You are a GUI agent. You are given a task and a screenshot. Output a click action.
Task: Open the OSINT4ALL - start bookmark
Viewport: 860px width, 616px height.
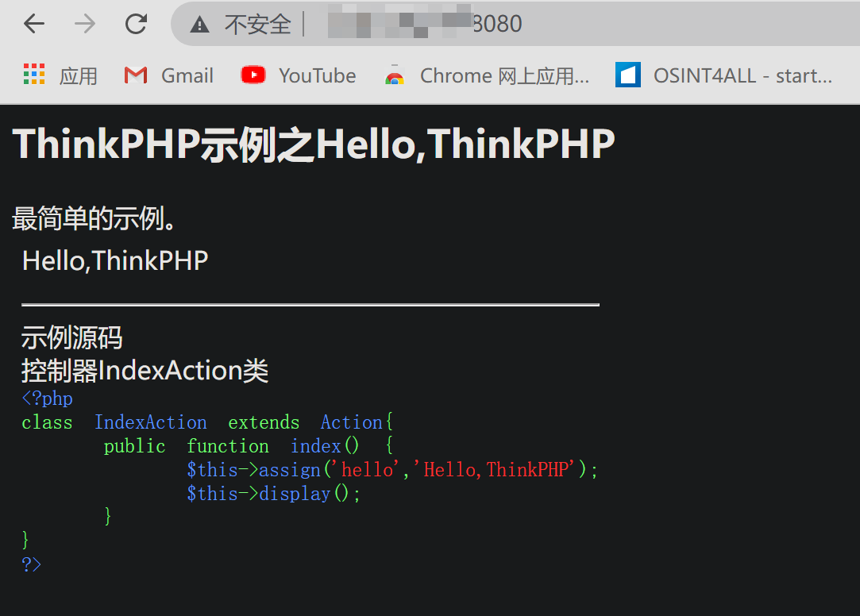(742, 75)
